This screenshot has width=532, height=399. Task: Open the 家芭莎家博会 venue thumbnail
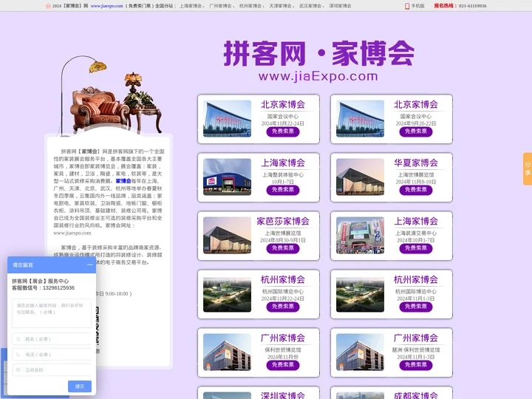[227, 235]
